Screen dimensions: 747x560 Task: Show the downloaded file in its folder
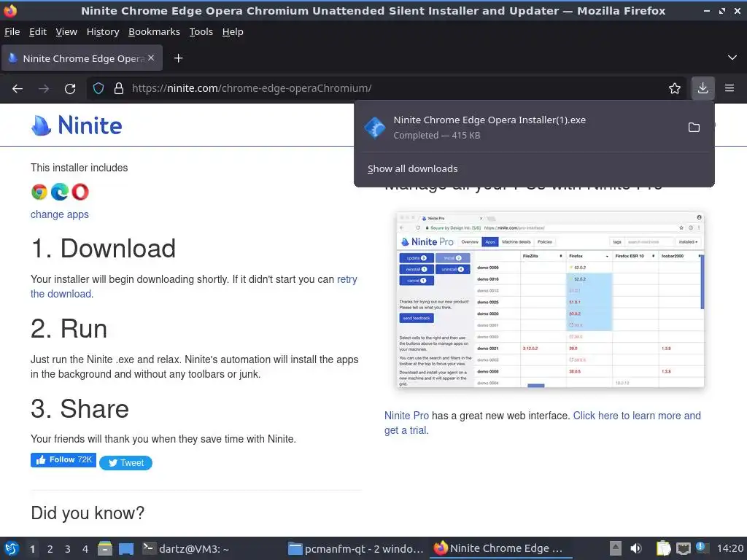click(x=694, y=128)
